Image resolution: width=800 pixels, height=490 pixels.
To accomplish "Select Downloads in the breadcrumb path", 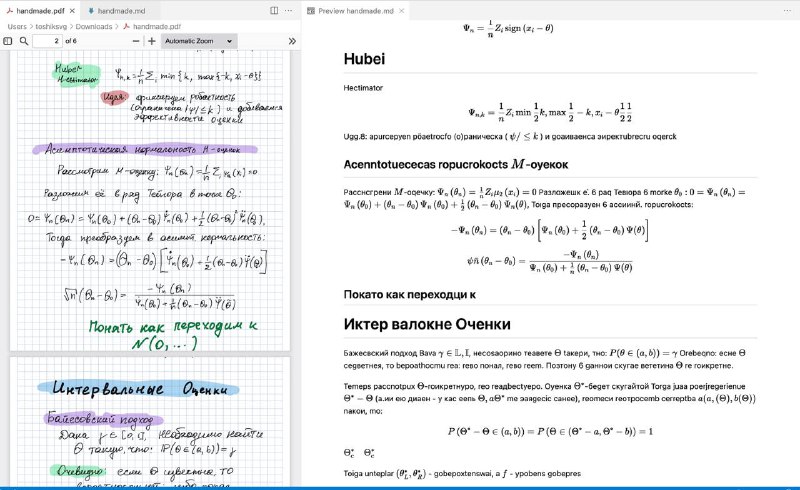I will click(93, 27).
